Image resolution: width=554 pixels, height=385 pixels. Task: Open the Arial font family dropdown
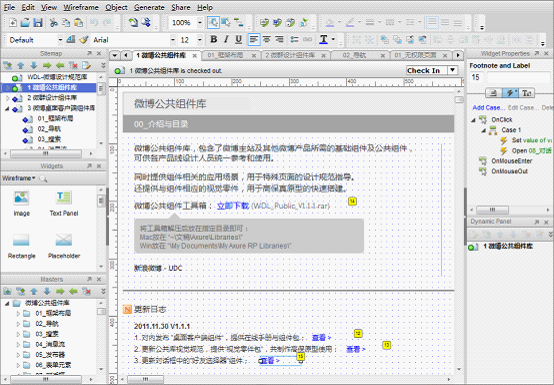173,40
